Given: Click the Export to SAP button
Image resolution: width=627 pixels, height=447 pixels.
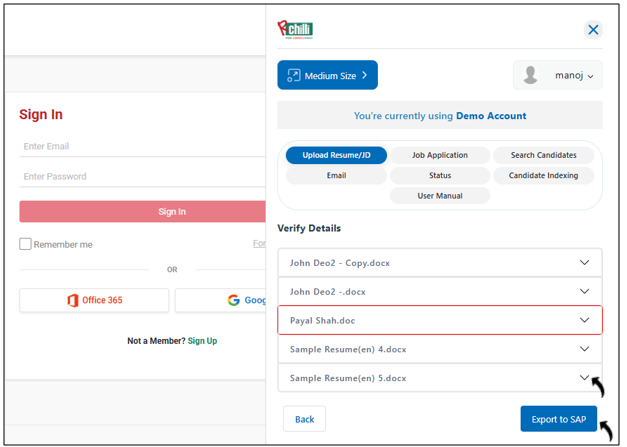Looking at the screenshot, I should [x=558, y=419].
